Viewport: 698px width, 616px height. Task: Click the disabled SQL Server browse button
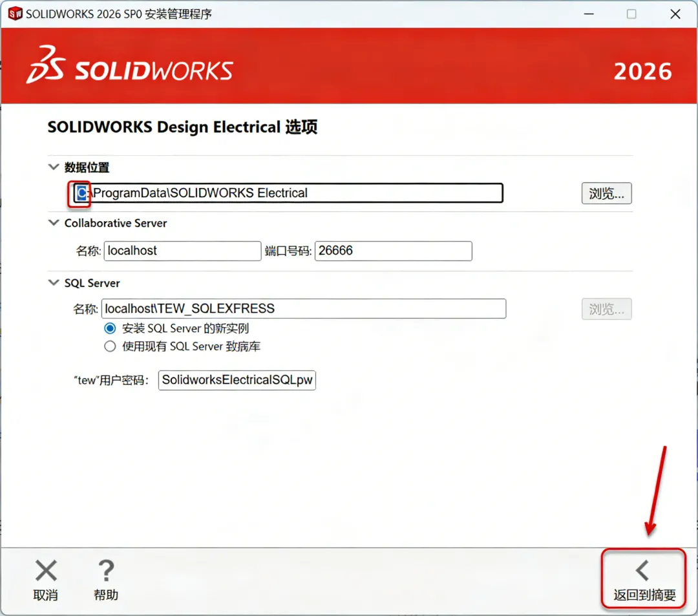coord(606,309)
